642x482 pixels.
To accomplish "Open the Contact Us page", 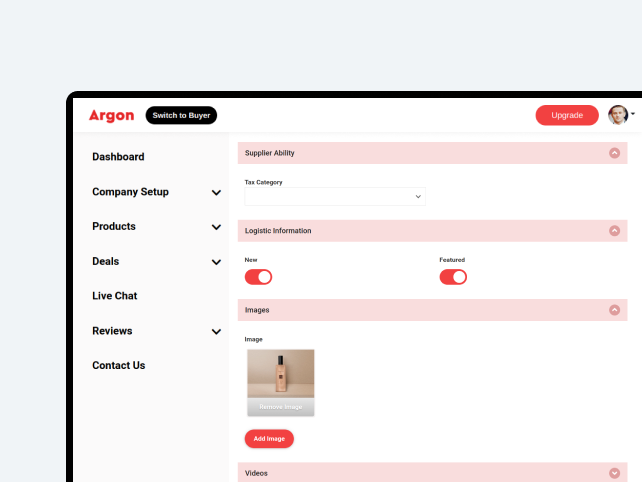I will point(118,366).
